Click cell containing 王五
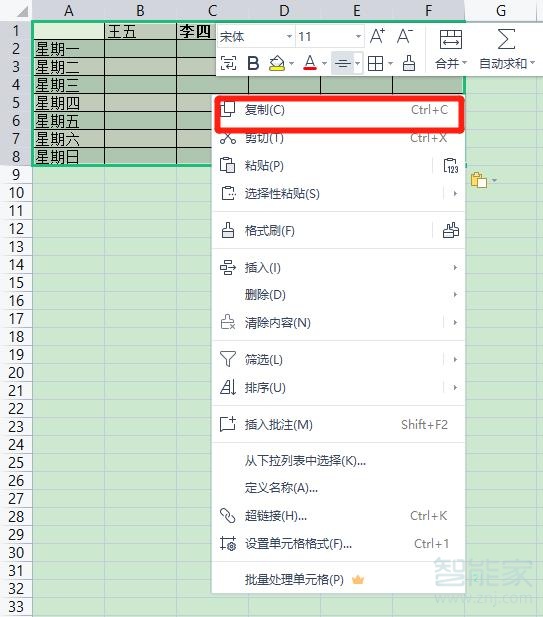This screenshot has height=617, width=543. (140, 31)
